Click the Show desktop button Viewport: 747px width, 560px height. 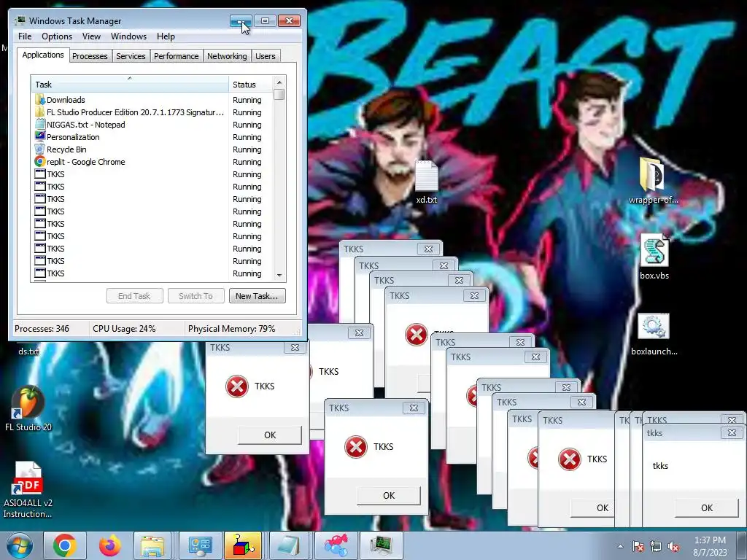point(741,545)
